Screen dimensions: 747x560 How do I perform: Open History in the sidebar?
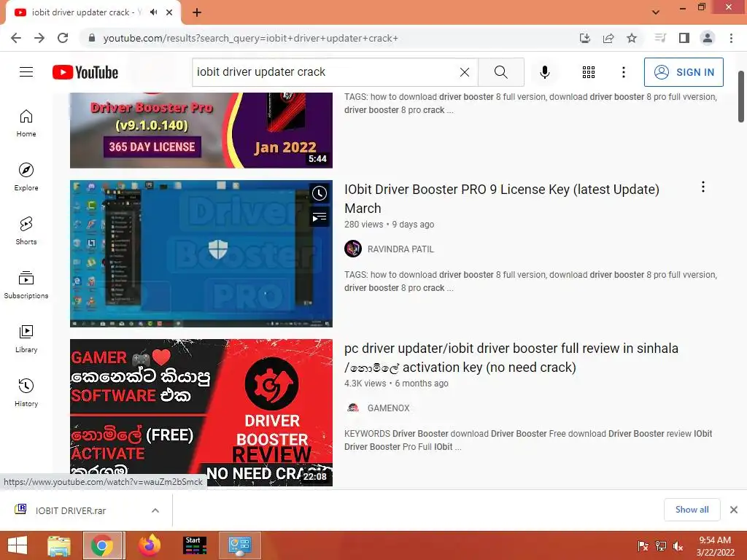(x=26, y=392)
